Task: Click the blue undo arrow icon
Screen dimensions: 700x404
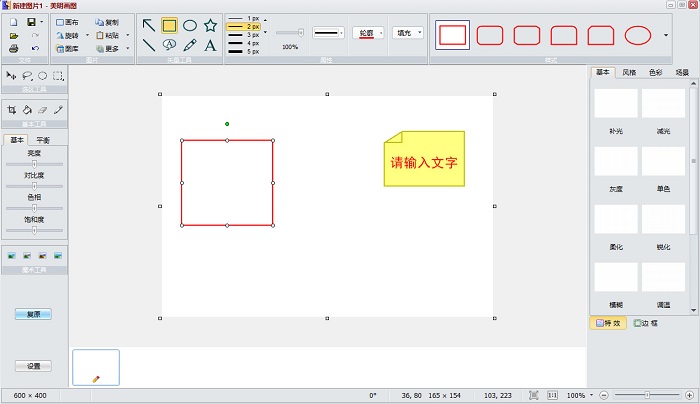Action: tap(35, 48)
